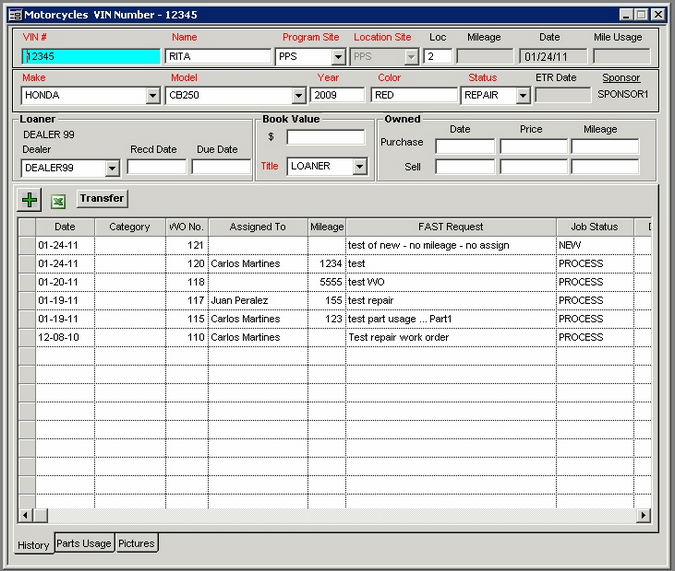Open the Dealer dropdown showing DEALER99
The height and width of the screenshot is (571, 675).
click(x=110, y=169)
